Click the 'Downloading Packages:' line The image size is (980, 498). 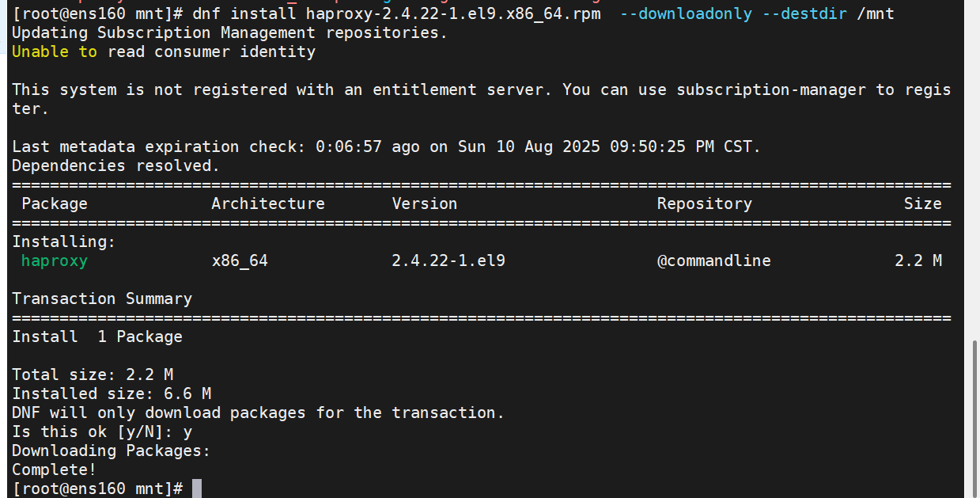tap(112, 450)
